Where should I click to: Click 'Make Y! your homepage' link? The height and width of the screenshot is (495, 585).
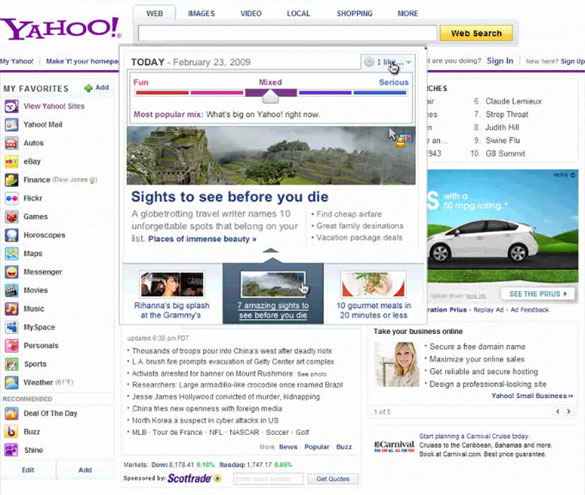(x=82, y=61)
